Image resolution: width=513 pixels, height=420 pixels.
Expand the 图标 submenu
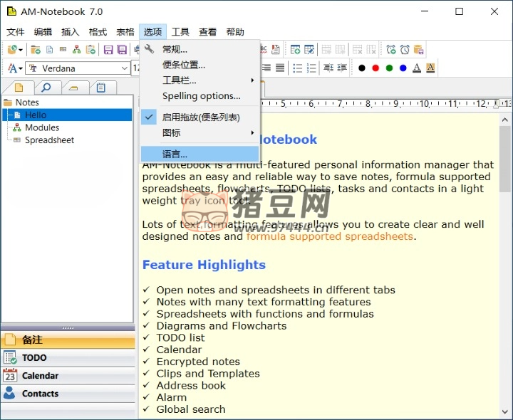pyautogui.click(x=200, y=132)
